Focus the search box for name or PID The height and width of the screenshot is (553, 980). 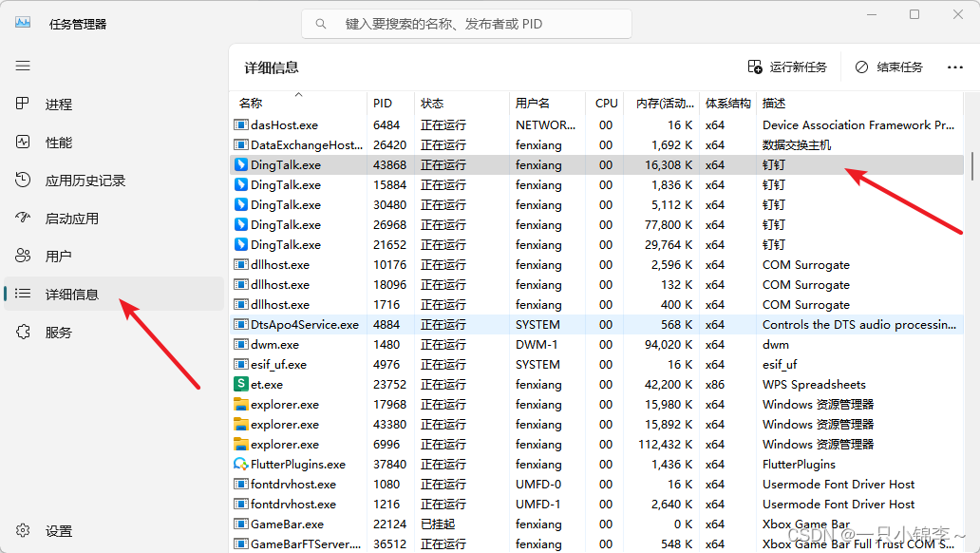pyautogui.click(x=466, y=24)
